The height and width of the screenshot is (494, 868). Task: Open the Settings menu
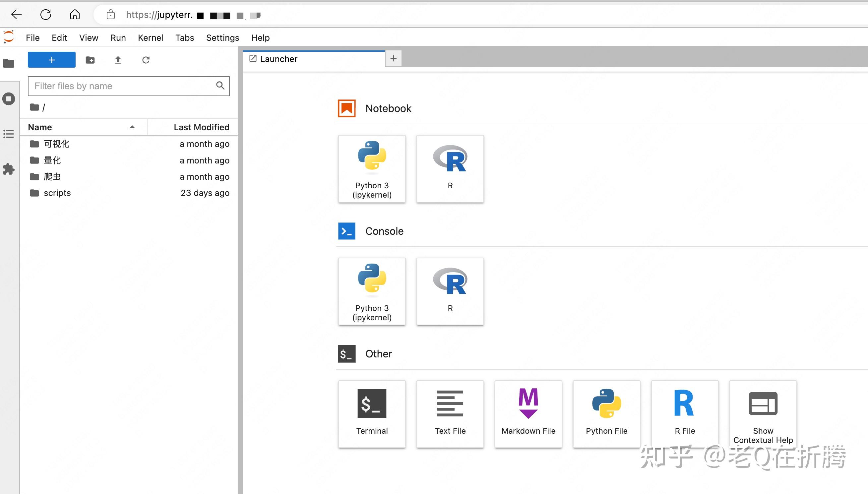pos(222,38)
